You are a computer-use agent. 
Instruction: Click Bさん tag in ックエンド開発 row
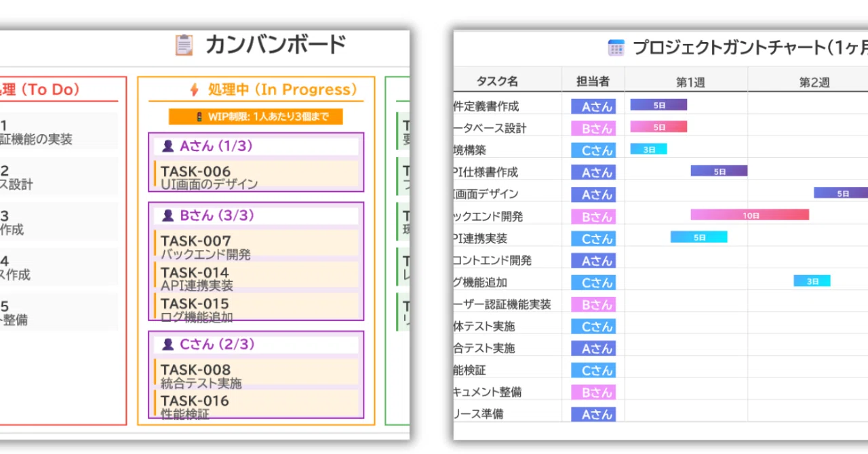tap(593, 217)
